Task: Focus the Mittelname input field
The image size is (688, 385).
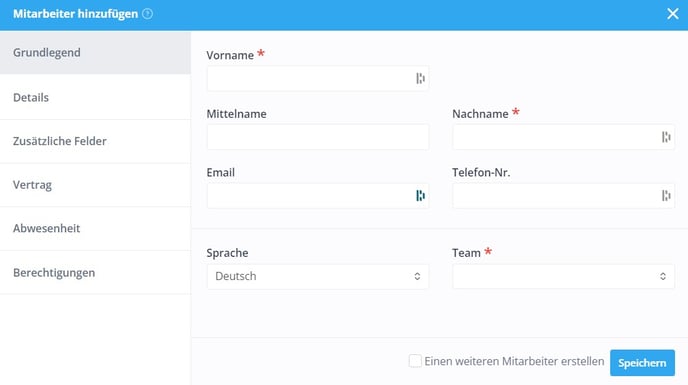Action: pos(318,137)
